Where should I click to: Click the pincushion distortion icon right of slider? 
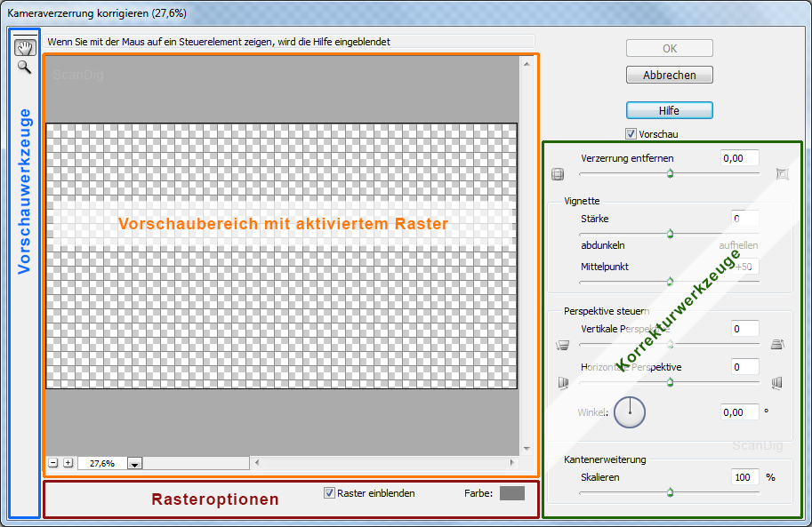(x=782, y=174)
